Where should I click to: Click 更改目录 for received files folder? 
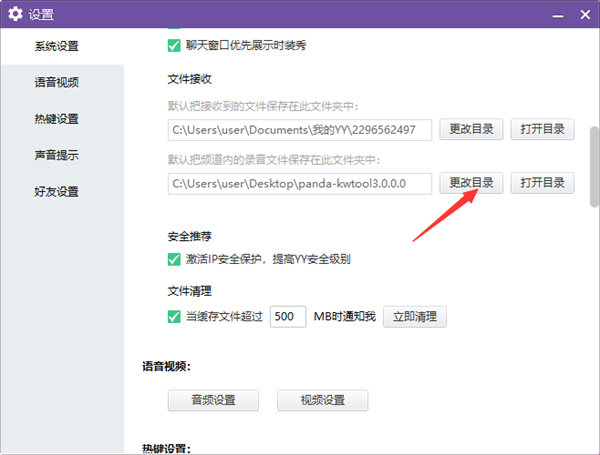471,129
